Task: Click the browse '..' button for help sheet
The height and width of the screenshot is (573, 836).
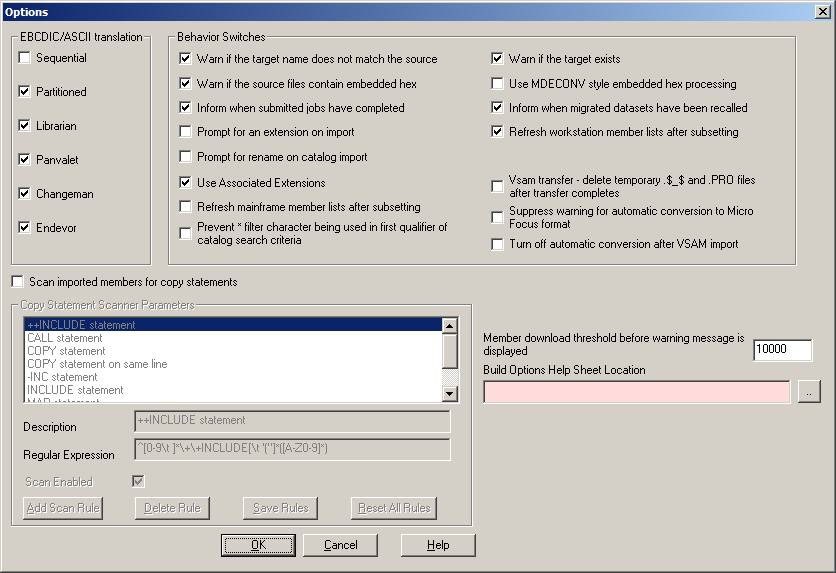Action: tap(809, 392)
